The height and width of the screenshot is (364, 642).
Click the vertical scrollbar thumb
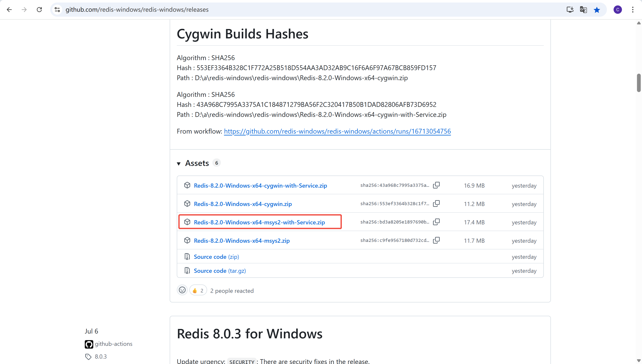pyautogui.click(x=639, y=83)
